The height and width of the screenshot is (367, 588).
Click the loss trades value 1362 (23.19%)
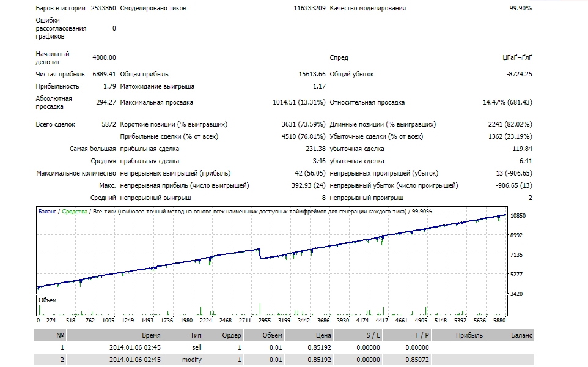coord(510,136)
